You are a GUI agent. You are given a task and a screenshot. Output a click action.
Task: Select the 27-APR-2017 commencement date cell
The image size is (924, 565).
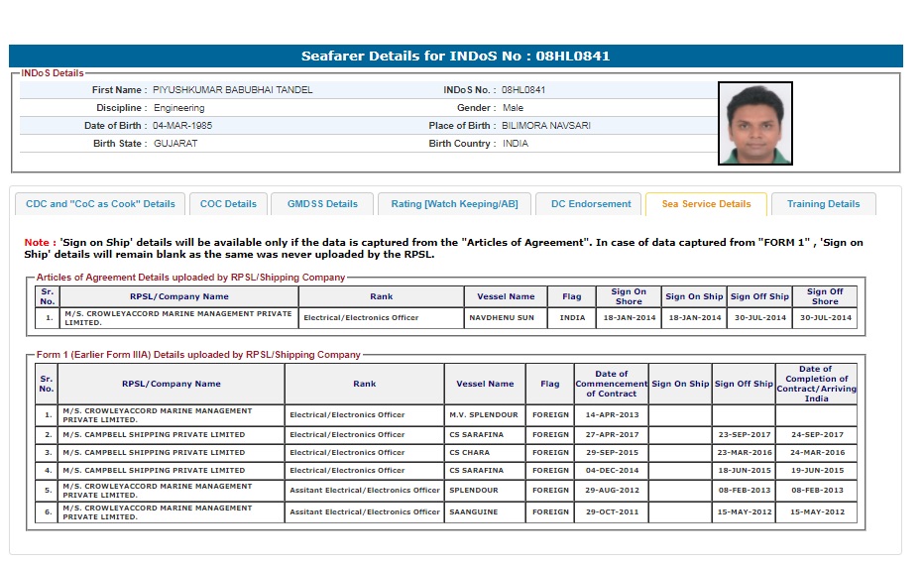pos(611,434)
